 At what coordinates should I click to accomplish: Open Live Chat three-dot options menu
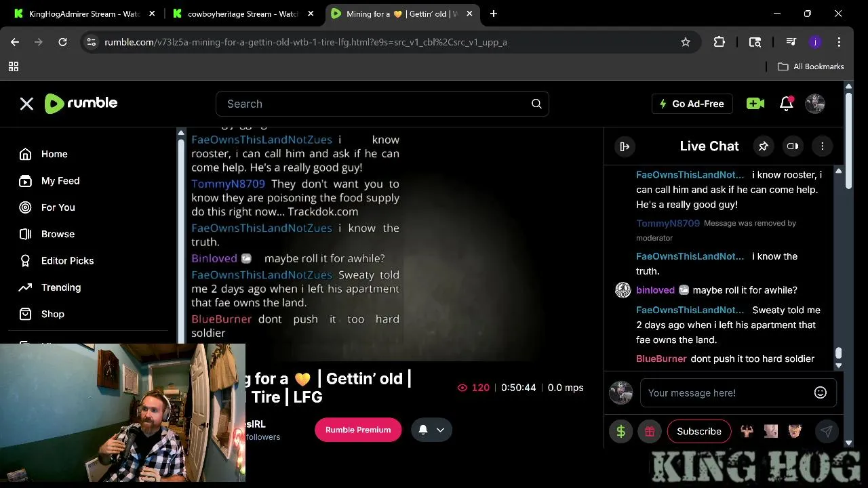point(822,146)
